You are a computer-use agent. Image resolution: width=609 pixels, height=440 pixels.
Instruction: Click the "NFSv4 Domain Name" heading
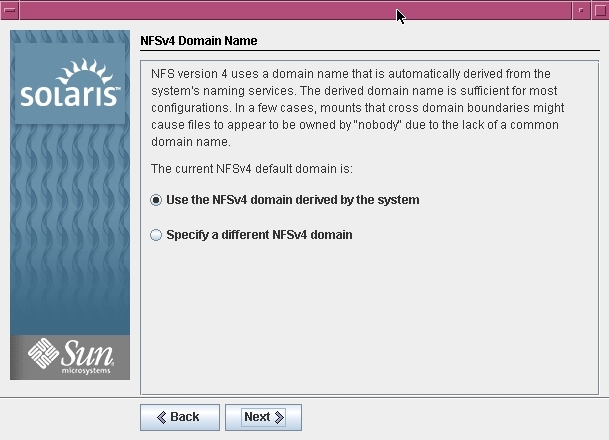(199, 41)
